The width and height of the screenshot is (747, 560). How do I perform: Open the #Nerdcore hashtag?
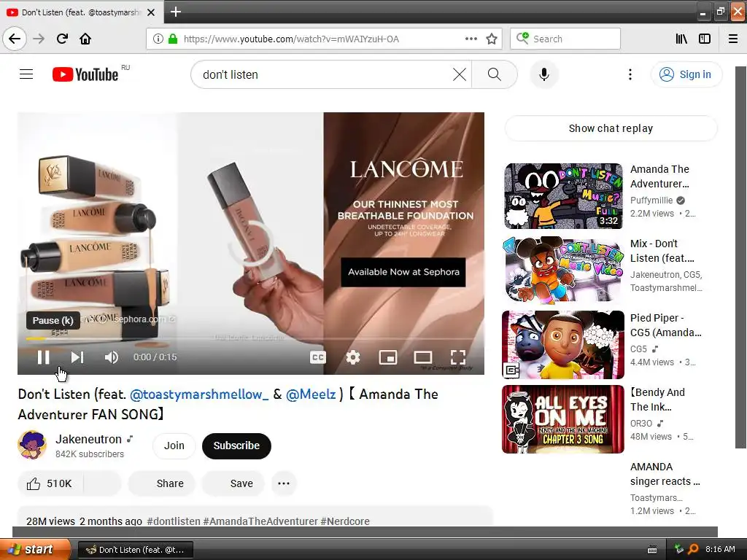(345, 521)
